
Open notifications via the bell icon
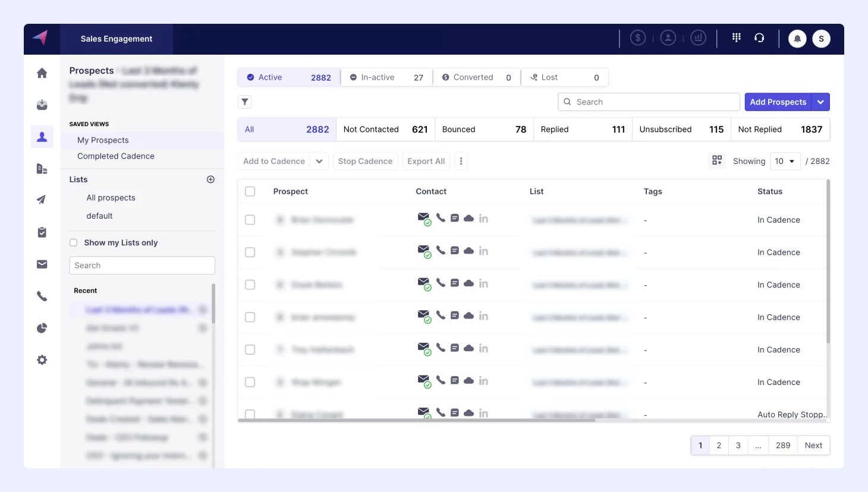coord(797,38)
